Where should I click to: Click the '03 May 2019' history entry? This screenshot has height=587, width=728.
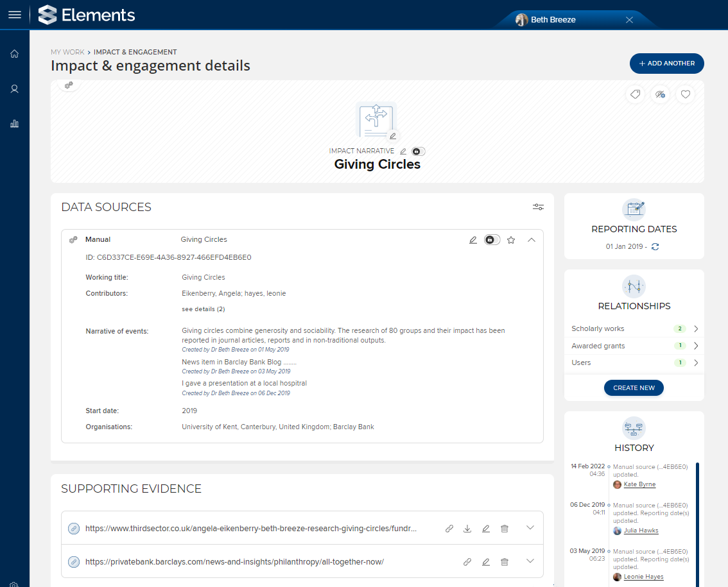point(587,551)
